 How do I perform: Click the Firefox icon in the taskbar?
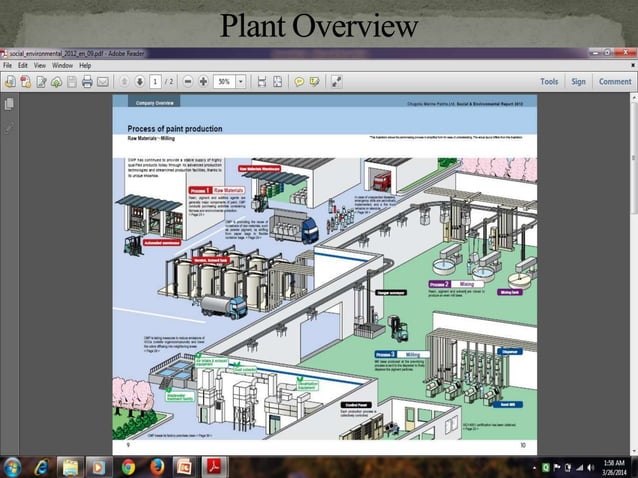[156, 467]
